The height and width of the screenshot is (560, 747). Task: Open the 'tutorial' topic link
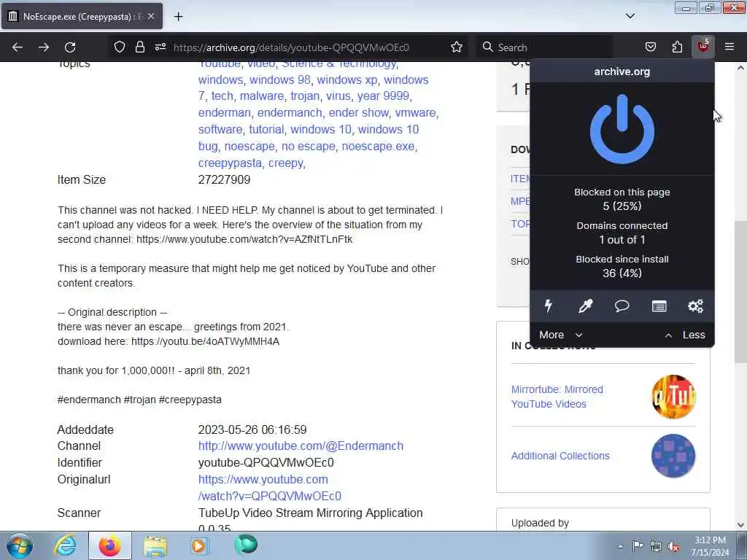pos(266,129)
